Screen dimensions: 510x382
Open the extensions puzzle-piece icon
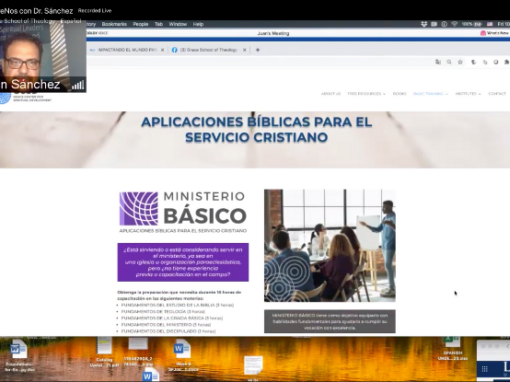pyautogui.click(x=507, y=62)
